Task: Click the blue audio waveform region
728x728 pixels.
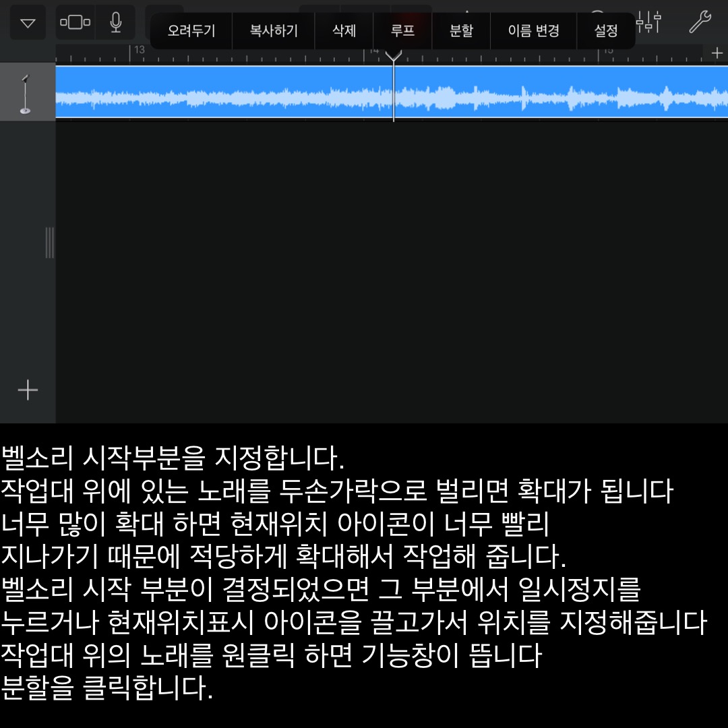Action: pyautogui.click(x=222, y=93)
